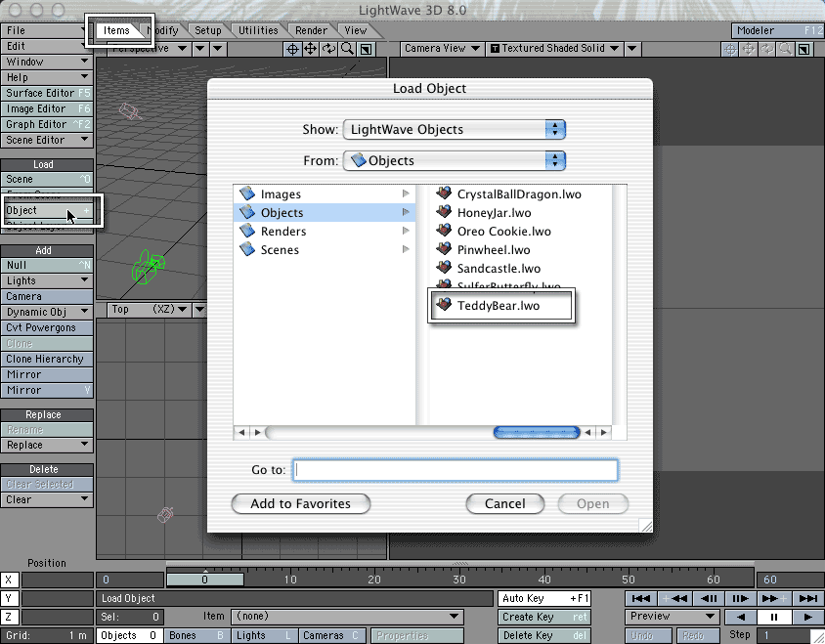Viewport: 825px width, 644px height.
Task: Jump to the last frame
Action: point(808,598)
